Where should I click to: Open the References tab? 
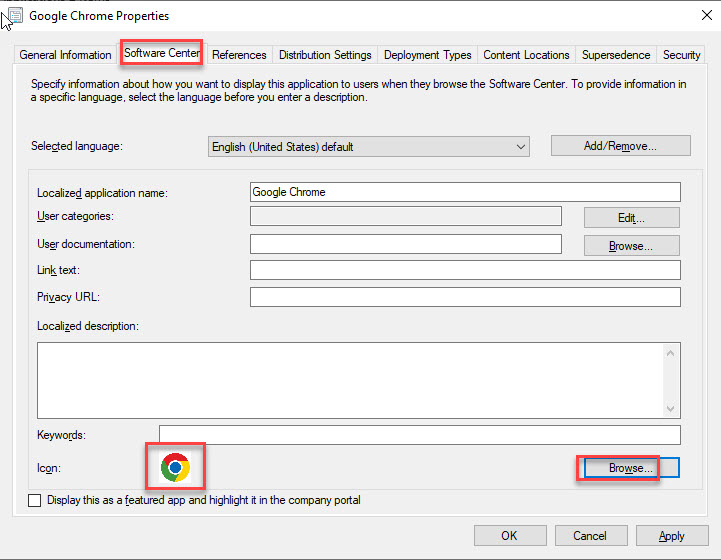239,55
